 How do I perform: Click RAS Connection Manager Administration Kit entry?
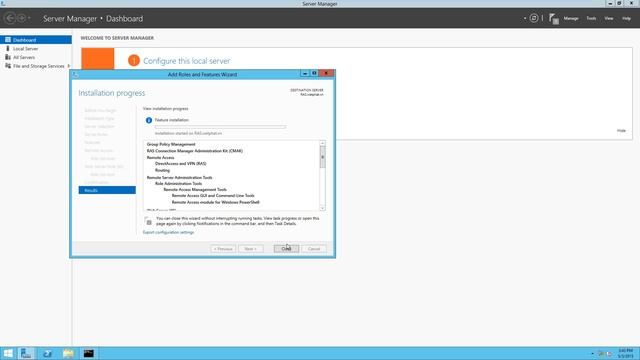[195, 151]
